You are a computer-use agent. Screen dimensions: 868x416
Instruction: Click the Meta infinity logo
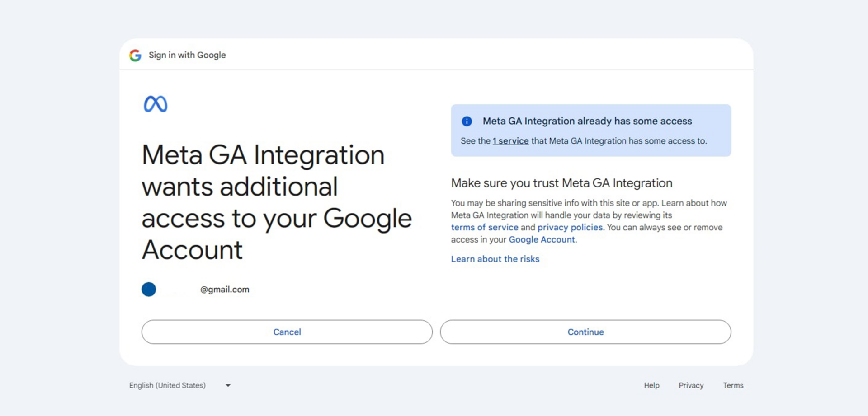pyautogui.click(x=156, y=104)
